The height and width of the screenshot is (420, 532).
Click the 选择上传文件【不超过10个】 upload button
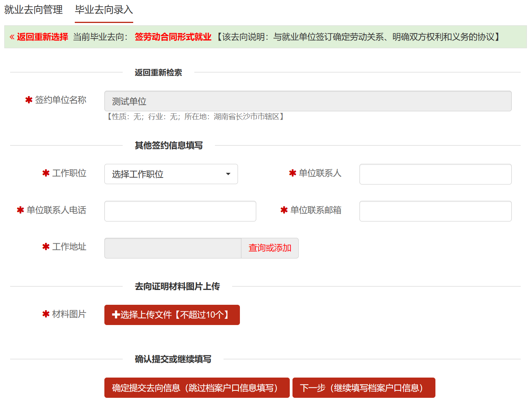(x=172, y=315)
